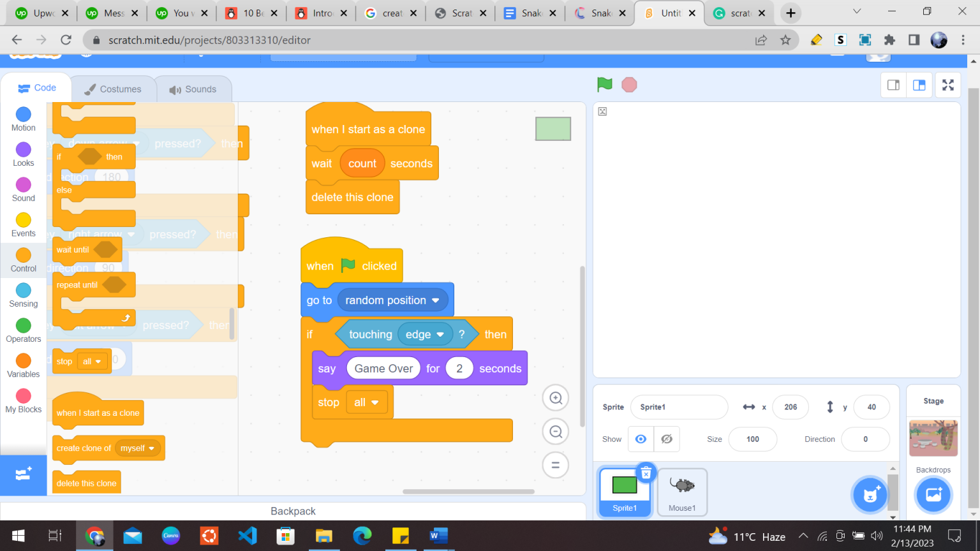The image size is (980, 551).
Task: Zoom in on the code workspace
Action: (x=555, y=397)
